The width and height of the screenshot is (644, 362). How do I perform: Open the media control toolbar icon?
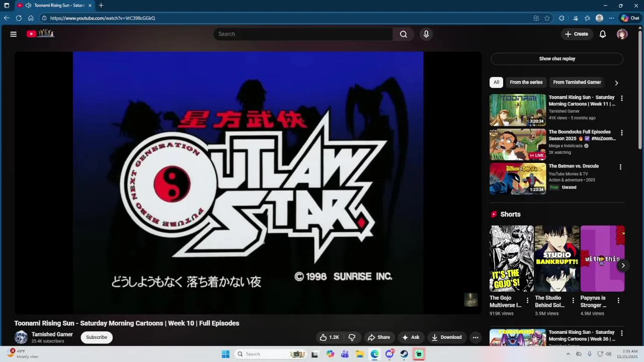(576, 18)
